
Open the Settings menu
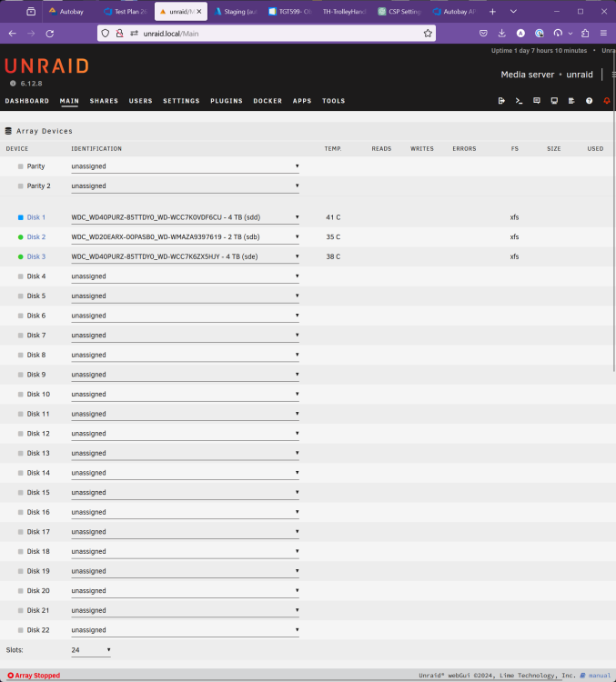(x=182, y=101)
